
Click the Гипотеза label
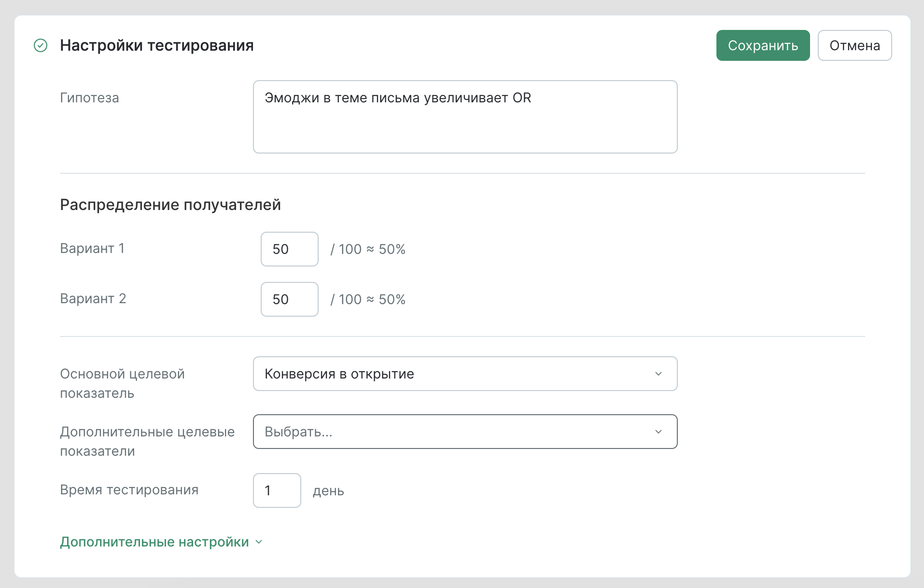pos(89,98)
